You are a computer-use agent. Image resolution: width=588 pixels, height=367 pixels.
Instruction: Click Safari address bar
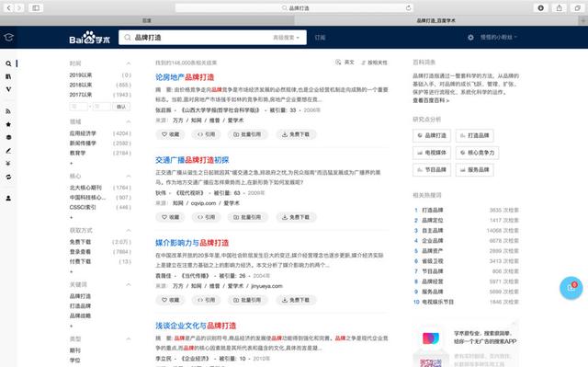294,8
